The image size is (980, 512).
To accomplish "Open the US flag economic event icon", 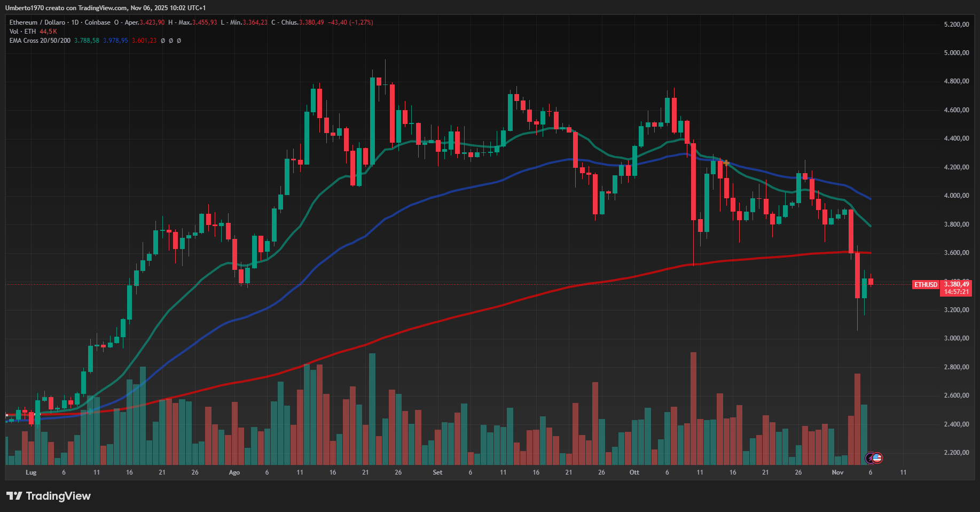I will 877,458.
